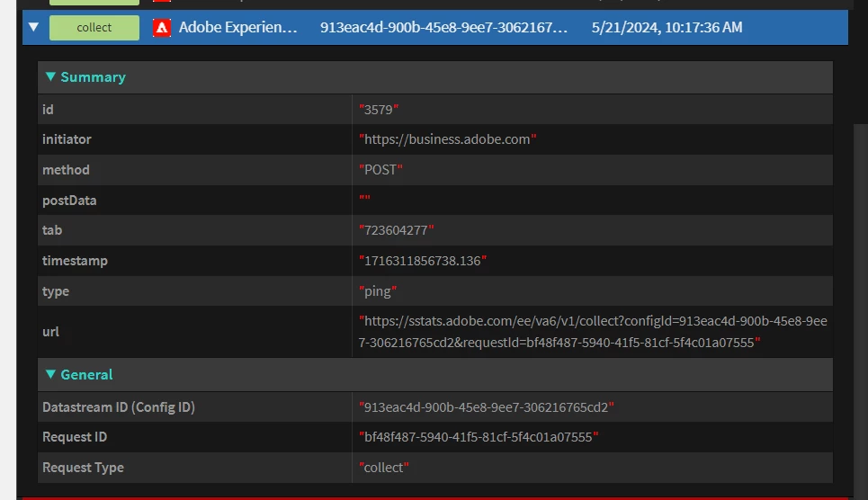Select the Adobe Experien… request name
868x500 pixels.
point(237,27)
